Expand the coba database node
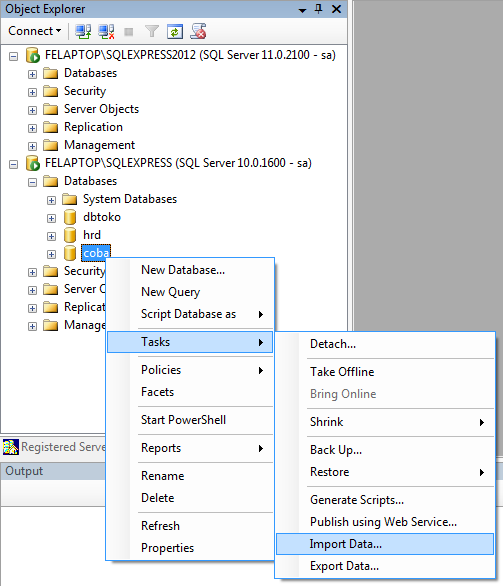The height and width of the screenshot is (586, 503). pos(52,254)
